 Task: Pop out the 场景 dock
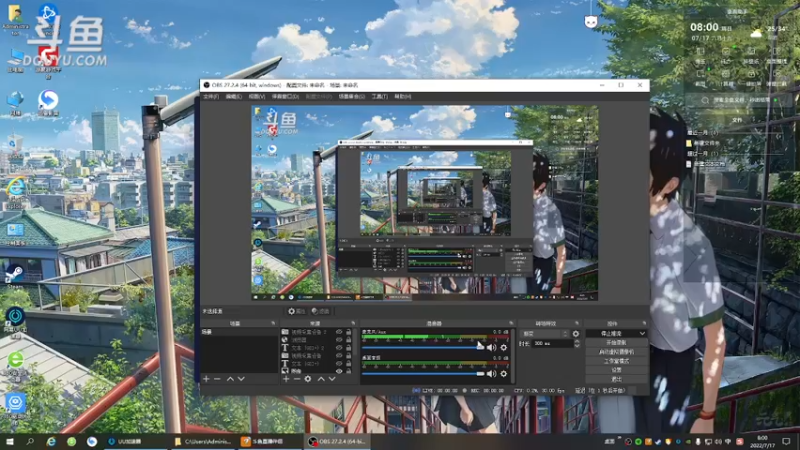[273, 323]
